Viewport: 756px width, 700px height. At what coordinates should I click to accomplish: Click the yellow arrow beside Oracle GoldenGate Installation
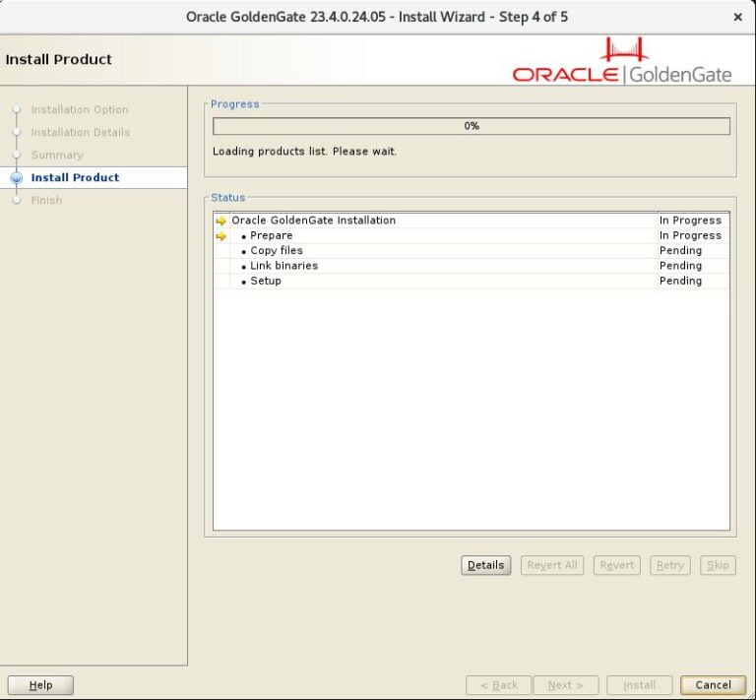(x=220, y=222)
